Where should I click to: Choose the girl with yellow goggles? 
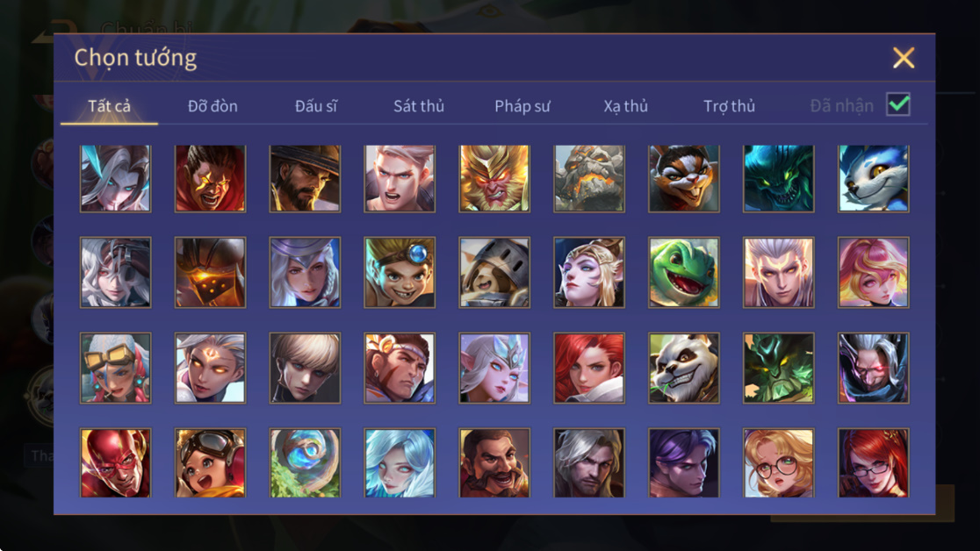pyautogui.click(x=116, y=368)
